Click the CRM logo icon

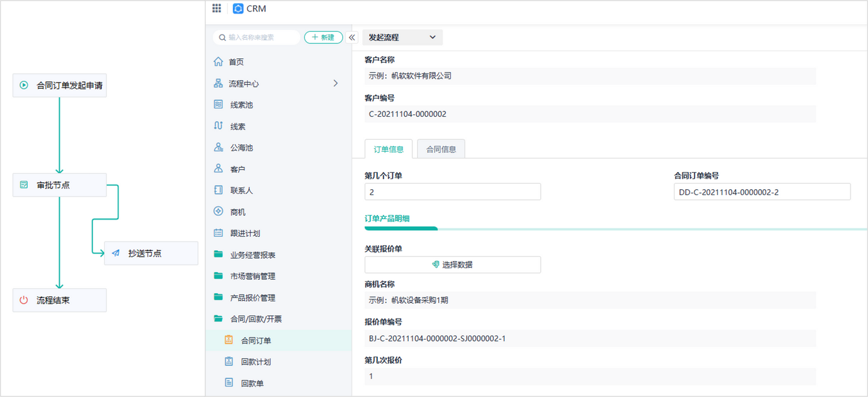click(x=239, y=8)
